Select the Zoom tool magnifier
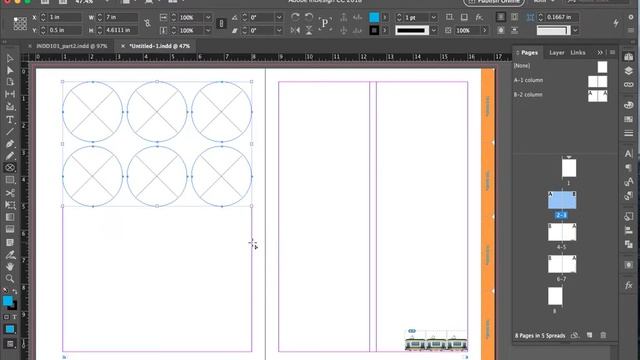This screenshot has width=640, height=360. [10, 279]
